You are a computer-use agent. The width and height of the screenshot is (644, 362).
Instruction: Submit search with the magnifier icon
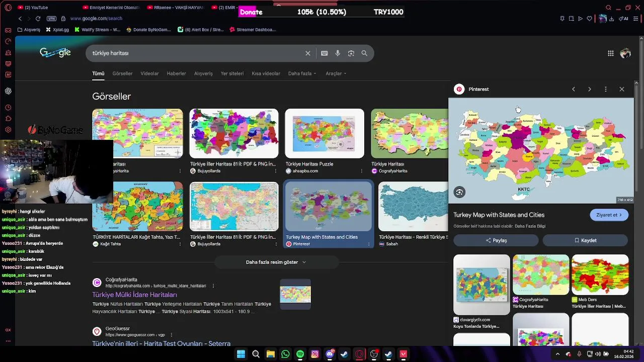364,53
